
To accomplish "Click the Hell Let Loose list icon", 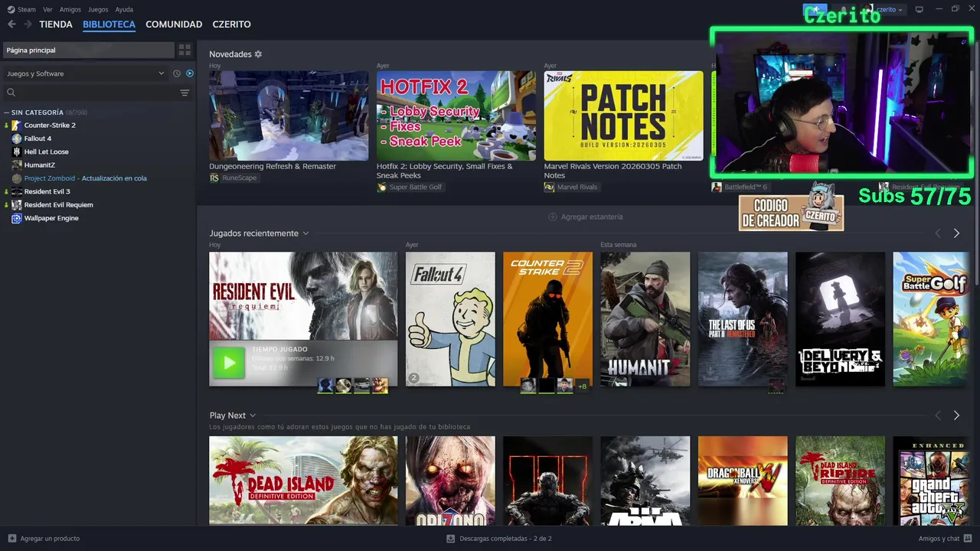I will point(17,152).
